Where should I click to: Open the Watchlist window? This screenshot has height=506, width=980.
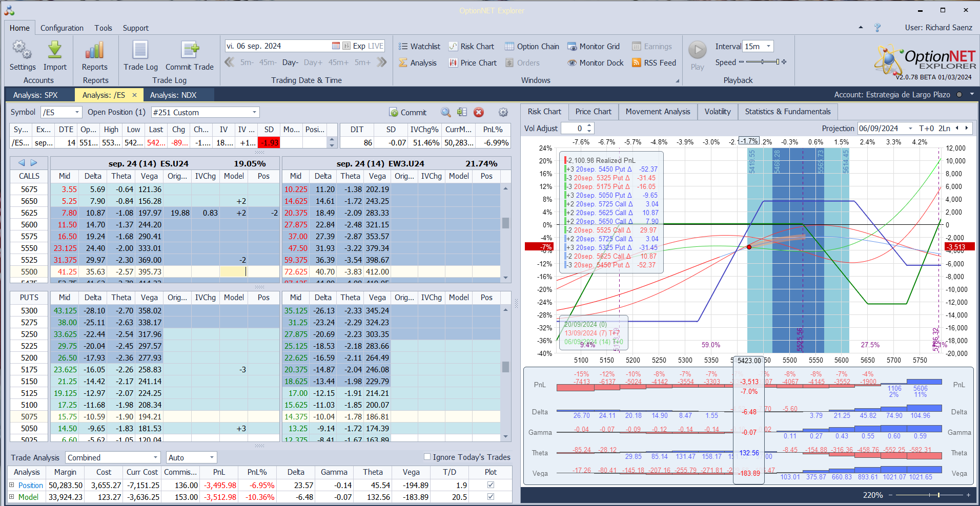tap(419, 47)
